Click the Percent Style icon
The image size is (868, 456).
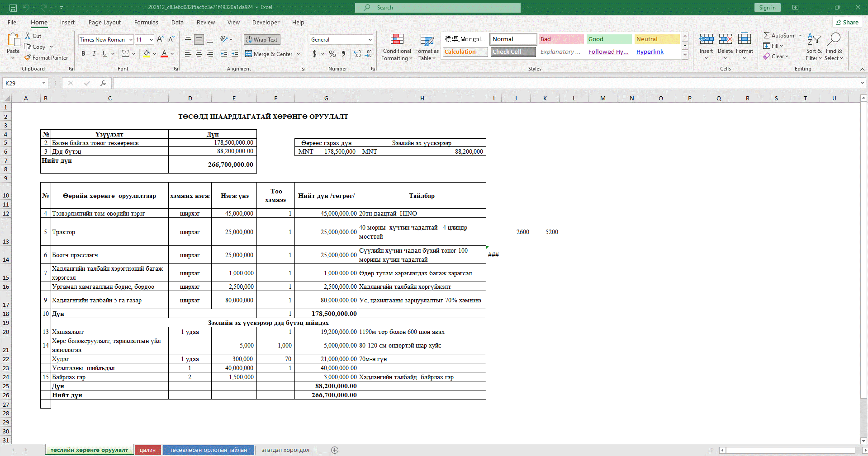332,54
